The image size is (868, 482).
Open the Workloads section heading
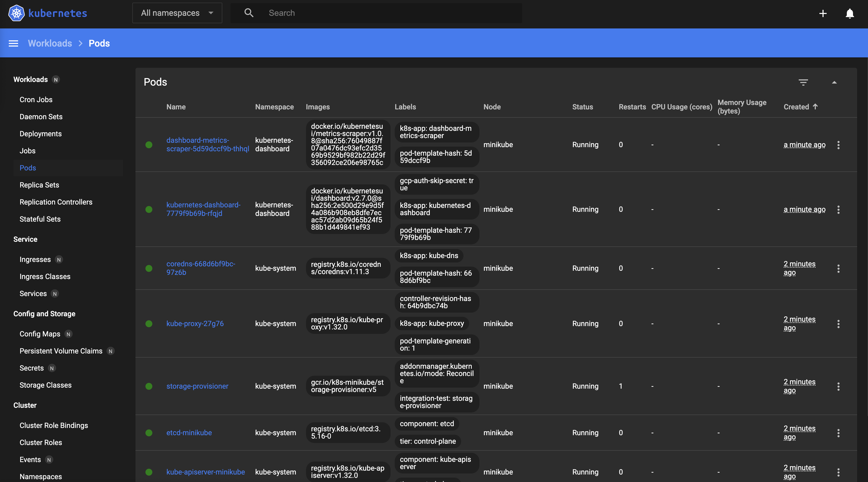(31, 80)
